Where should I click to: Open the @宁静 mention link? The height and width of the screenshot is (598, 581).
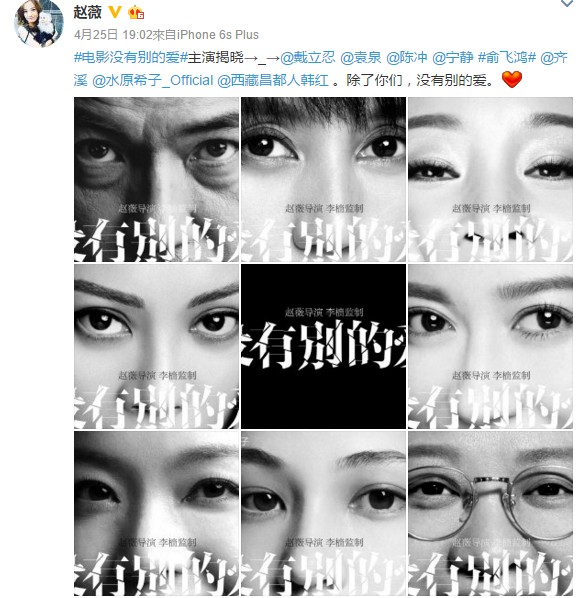tap(453, 58)
